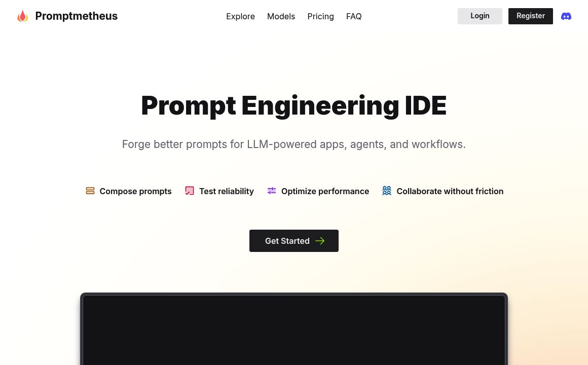
Task: Click the Optimize performance sliders icon
Action: [272, 191]
